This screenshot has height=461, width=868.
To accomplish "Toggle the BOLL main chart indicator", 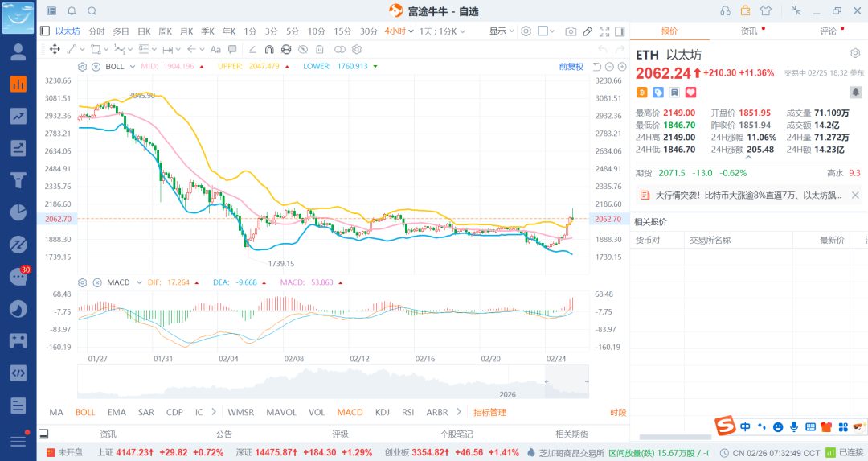I will 85,412.
